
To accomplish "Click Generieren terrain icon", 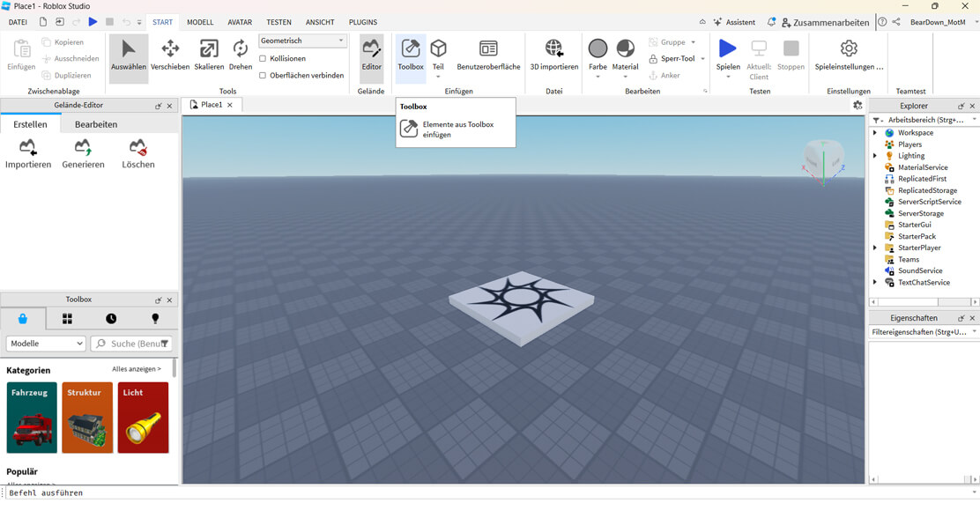I will [x=83, y=154].
